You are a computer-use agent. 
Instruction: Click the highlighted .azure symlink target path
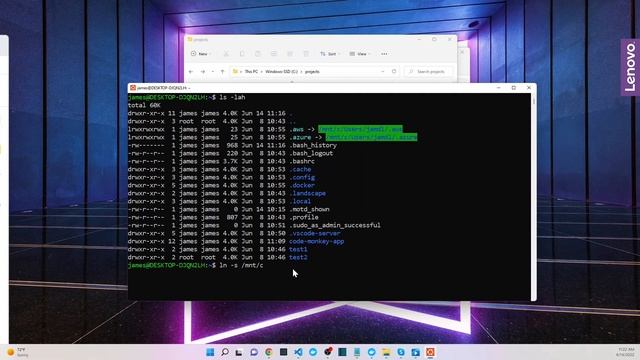click(371, 137)
